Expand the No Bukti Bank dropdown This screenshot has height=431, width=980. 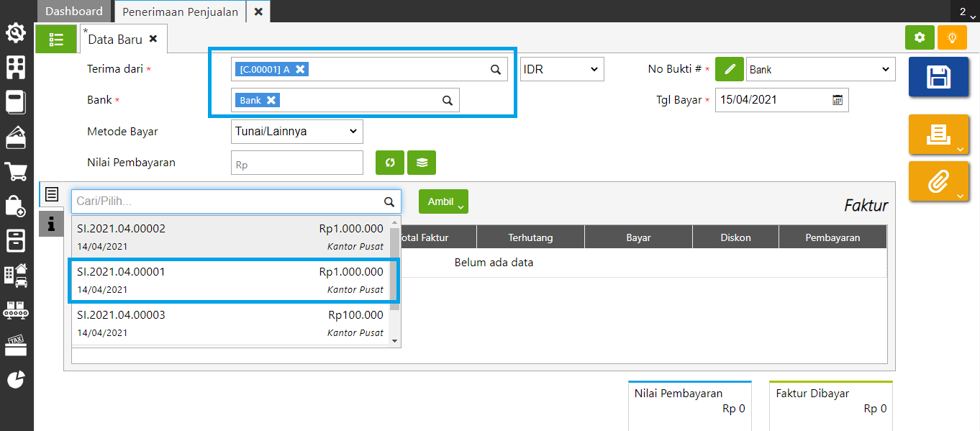coord(820,70)
